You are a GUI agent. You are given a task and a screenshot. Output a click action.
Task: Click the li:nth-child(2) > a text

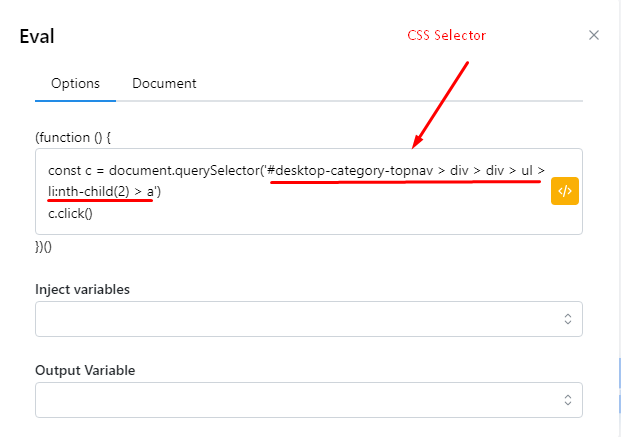(97, 191)
